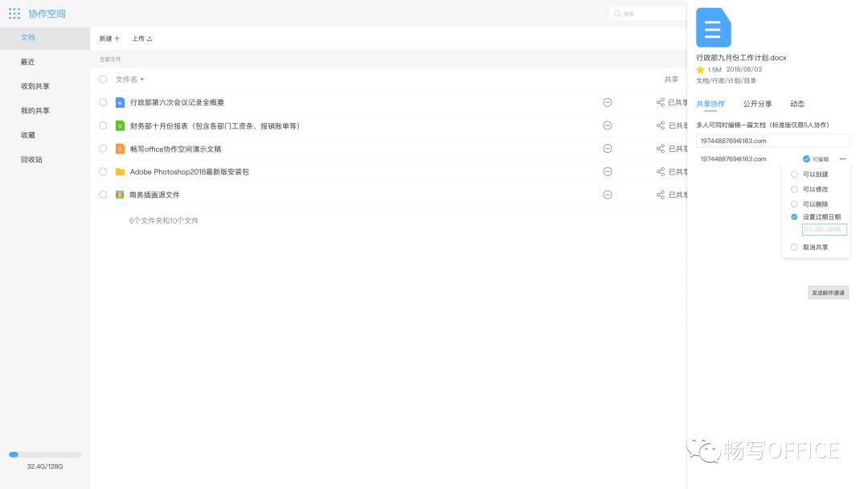The height and width of the screenshot is (489, 868).
Task: Switch to the 公开分享 tab
Action: [757, 104]
